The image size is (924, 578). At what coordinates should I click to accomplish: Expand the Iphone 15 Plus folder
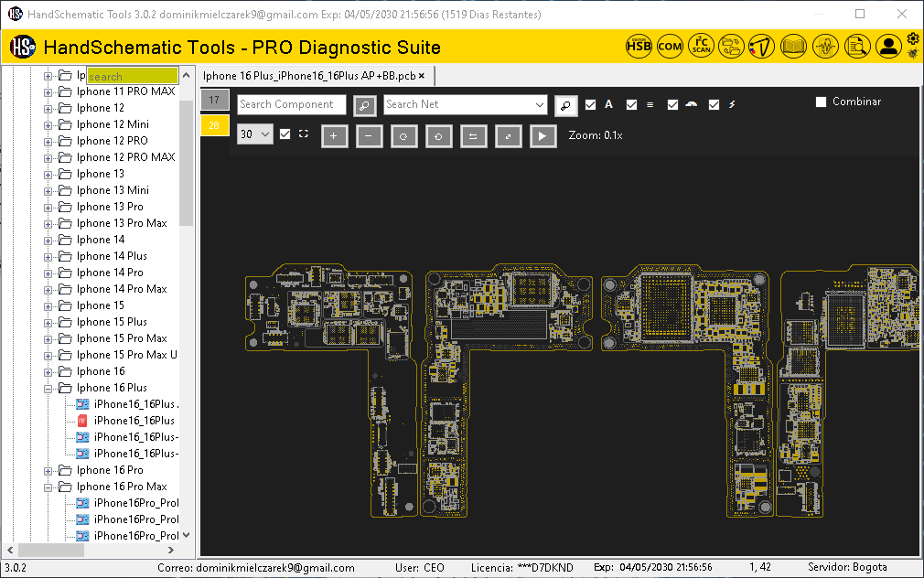(x=48, y=322)
